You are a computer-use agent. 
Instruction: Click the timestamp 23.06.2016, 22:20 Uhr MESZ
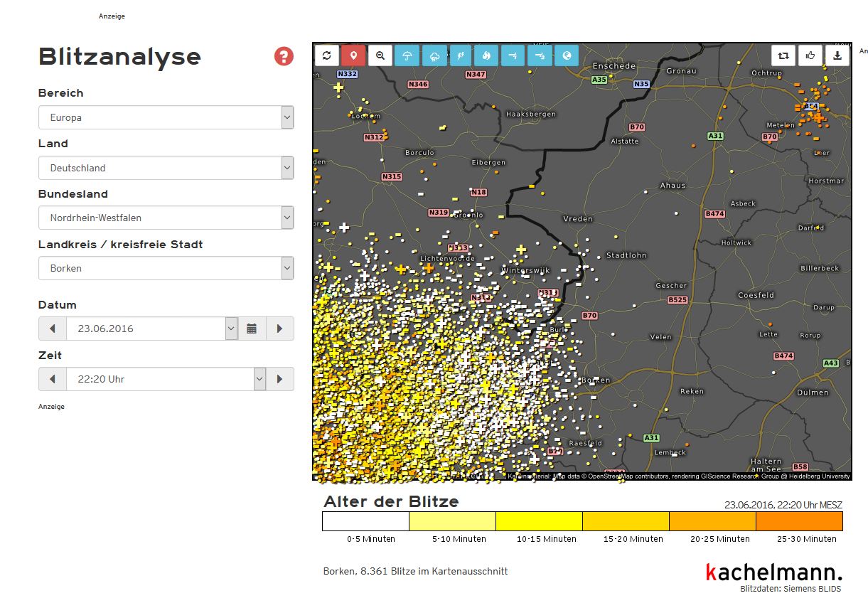pyautogui.click(x=783, y=505)
